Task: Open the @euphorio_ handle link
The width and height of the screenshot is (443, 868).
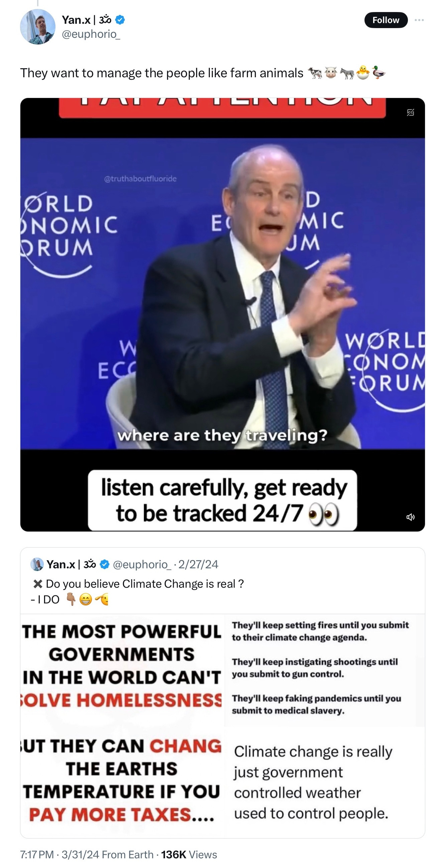Action: pos(91,34)
